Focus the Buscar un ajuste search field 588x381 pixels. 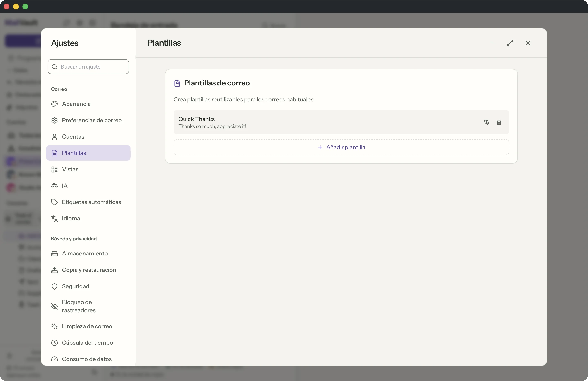88,67
